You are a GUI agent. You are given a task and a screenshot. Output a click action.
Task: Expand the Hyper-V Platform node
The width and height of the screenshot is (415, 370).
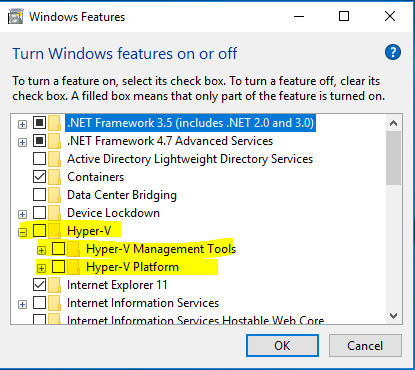[41, 268]
